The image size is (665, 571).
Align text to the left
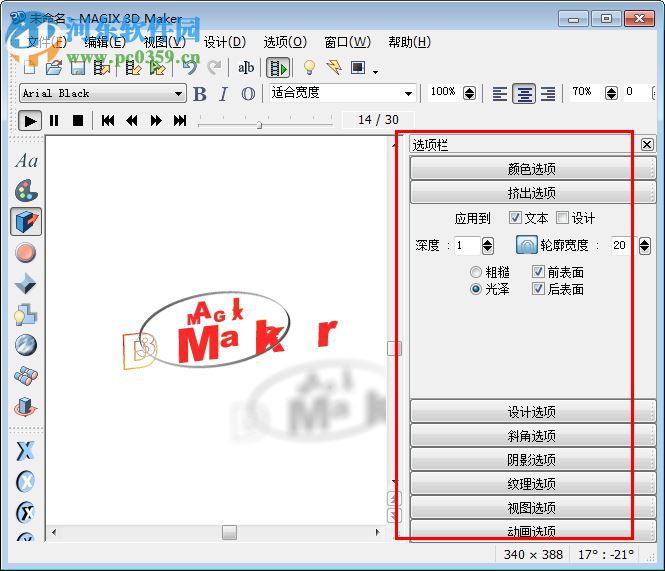click(500, 93)
